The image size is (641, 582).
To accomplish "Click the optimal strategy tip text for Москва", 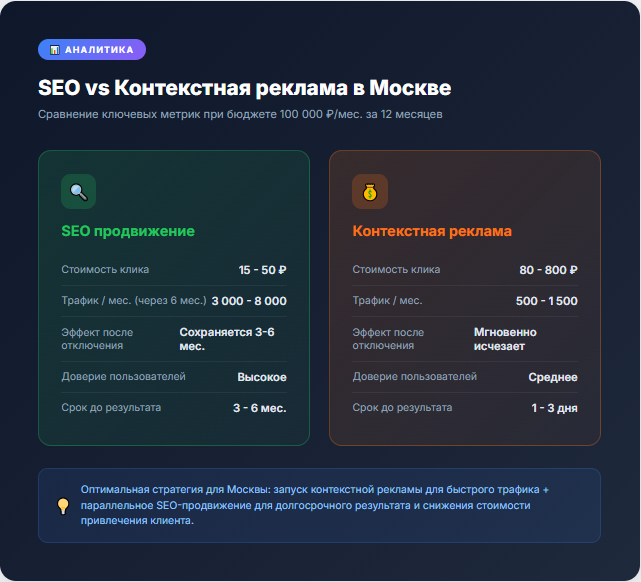I will (315, 506).
